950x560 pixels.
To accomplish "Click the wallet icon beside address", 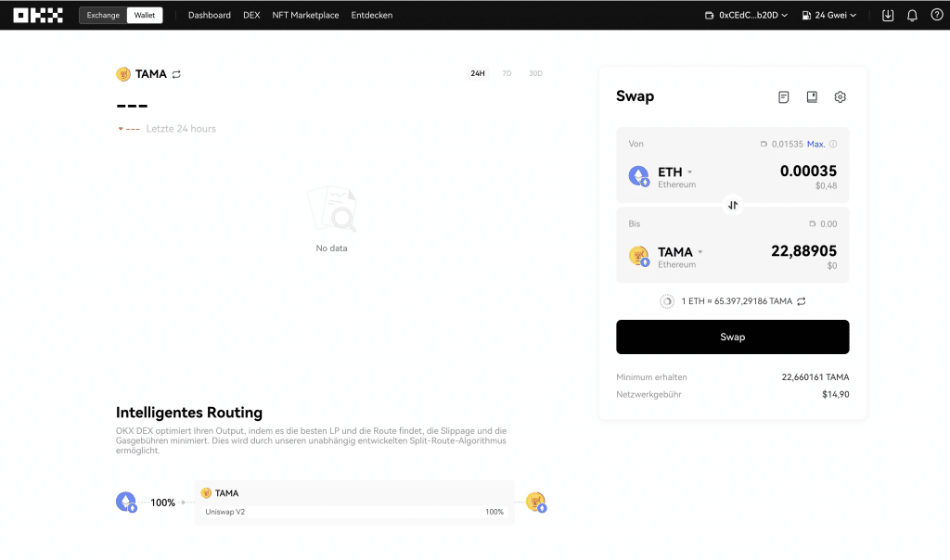I will (709, 15).
